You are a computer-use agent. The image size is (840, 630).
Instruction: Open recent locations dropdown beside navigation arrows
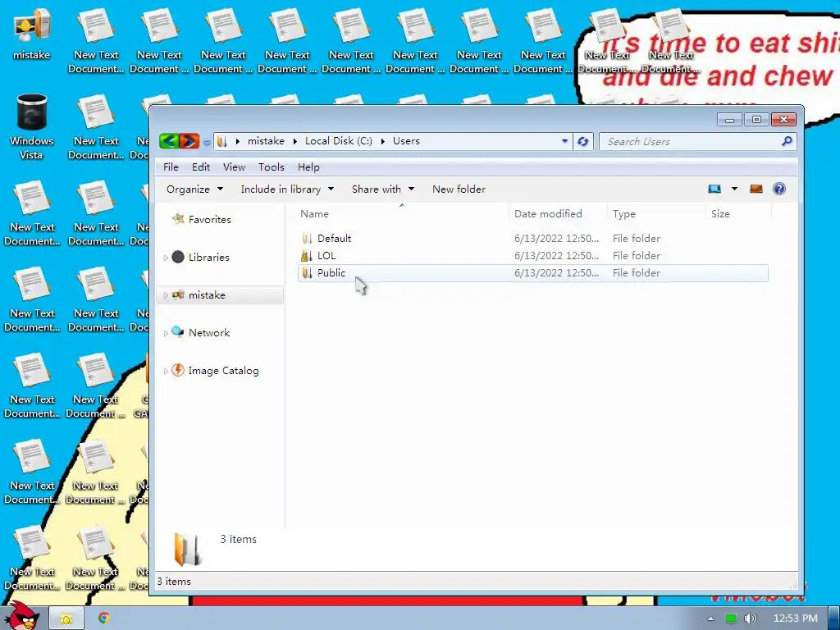pyautogui.click(x=207, y=143)
